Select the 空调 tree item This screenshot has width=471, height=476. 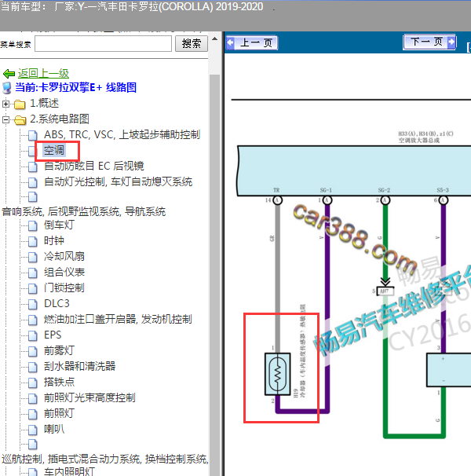[x=54, y=150]
